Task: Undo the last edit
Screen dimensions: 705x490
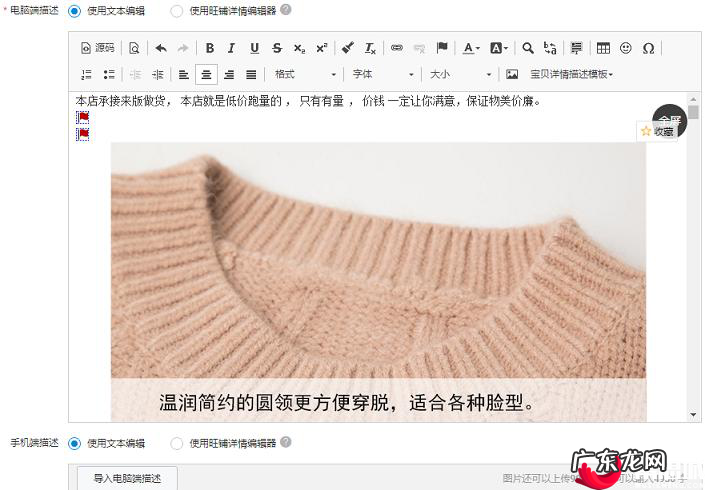Action: click(161, 48)
